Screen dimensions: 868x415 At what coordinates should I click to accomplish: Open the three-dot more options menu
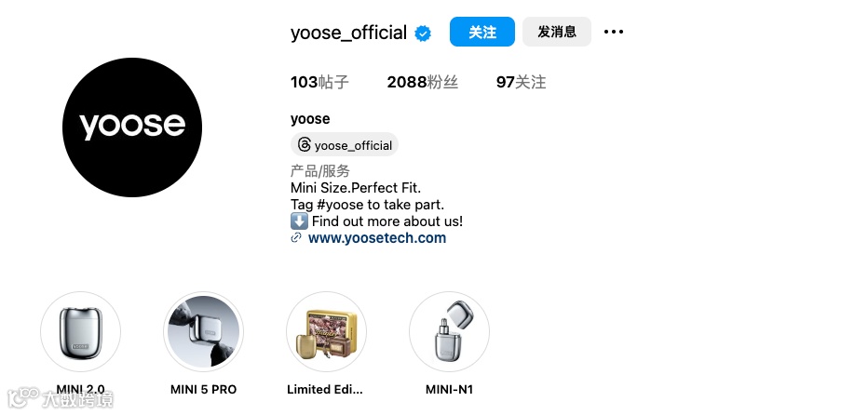click(614, 32)
